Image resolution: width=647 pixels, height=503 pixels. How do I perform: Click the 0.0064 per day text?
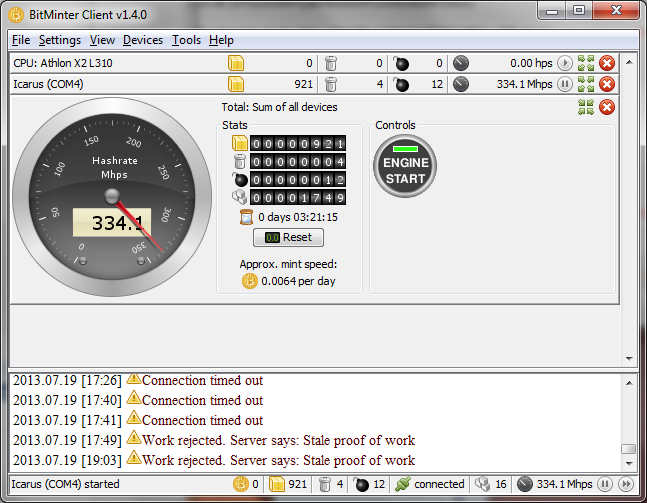[298, 281]
